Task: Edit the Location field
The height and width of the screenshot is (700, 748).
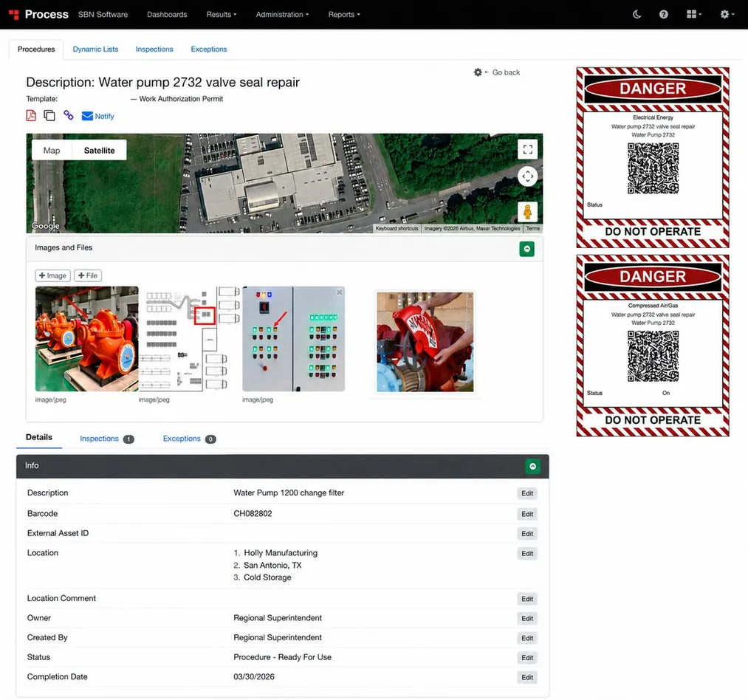Action: (527, 554)
